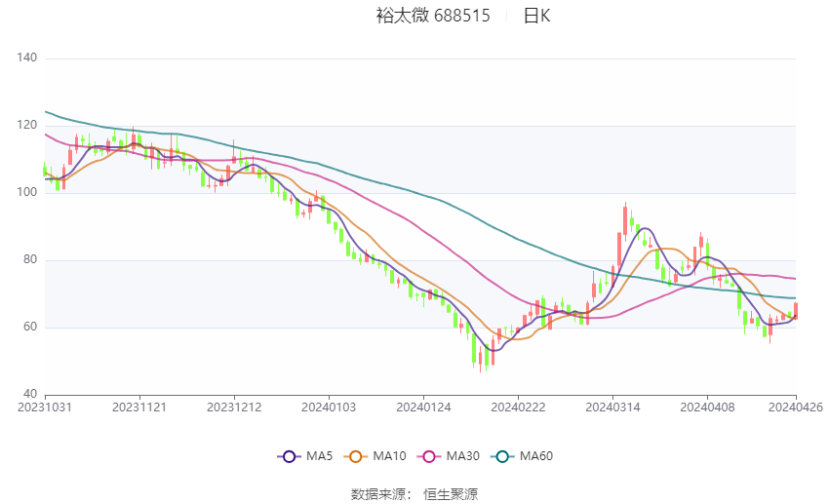Click the 140 price axis label
This screenshot has width=829, height=504.
coord(27,58)
